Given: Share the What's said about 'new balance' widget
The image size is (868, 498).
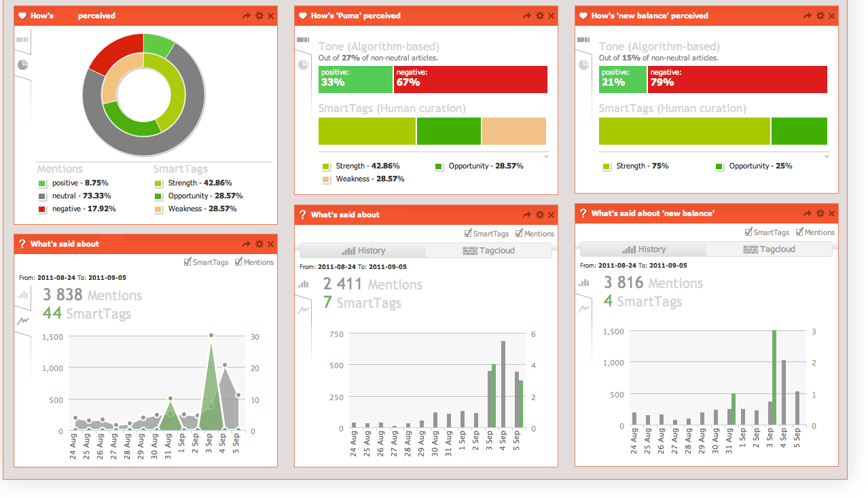Looking at the screenshot, I should [x=808, y=213].
